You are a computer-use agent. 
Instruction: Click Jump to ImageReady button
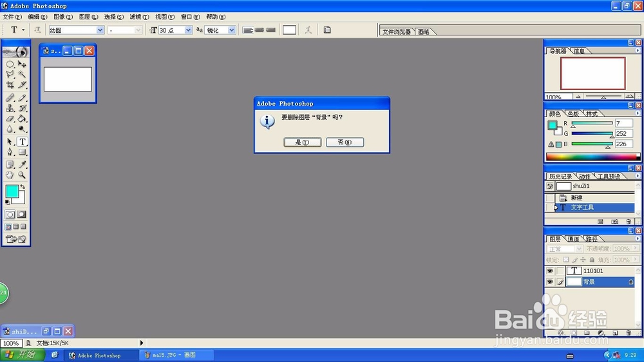(x=15, y=239)
